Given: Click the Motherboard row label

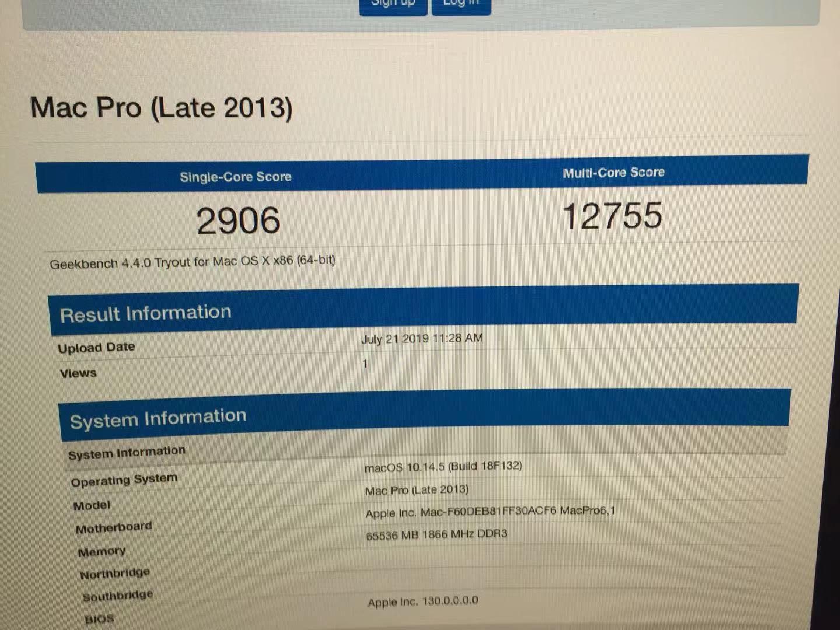Looking at the screenshot, I should [x=114, y=528].
